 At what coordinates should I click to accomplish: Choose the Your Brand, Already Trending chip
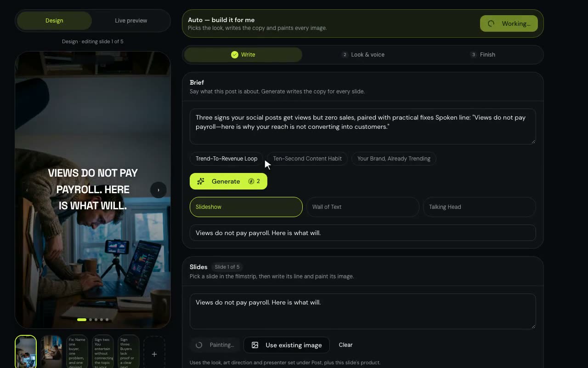coord(394,159)
